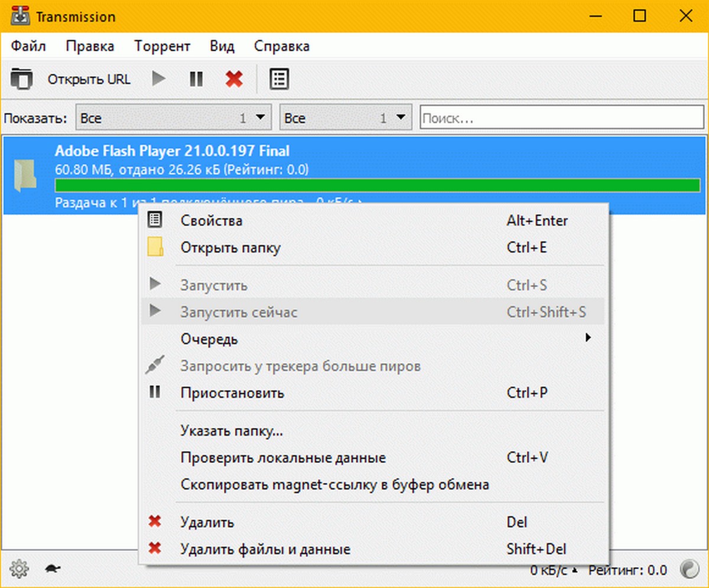This screenshot has height=588, width=709.
Task: Click the play icon beside Запустить
Action: click(x=155, y=284)
